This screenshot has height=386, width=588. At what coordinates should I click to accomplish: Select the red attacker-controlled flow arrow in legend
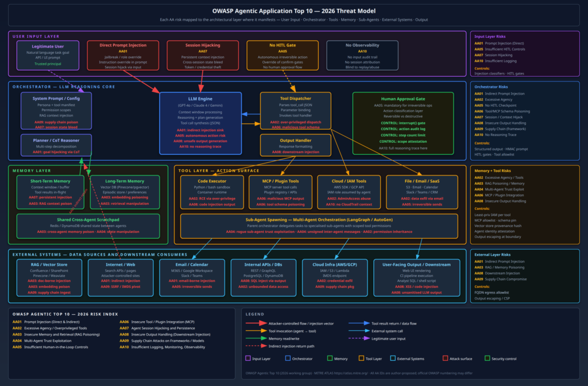tap(256, 323)
